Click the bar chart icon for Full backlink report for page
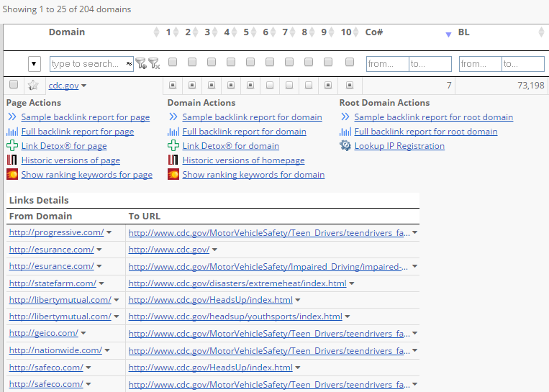Image resolution: width=549 pixels, height=392 pixels. pyautogui.click(x=12, y=132)
